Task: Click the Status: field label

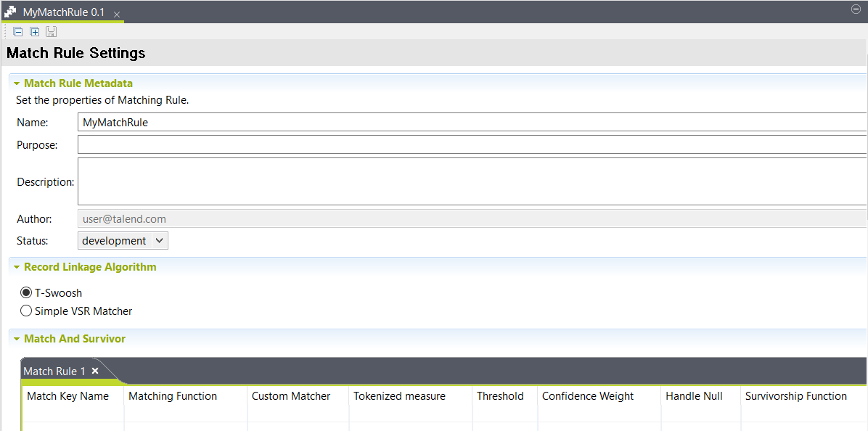Action: click(33, 241)
